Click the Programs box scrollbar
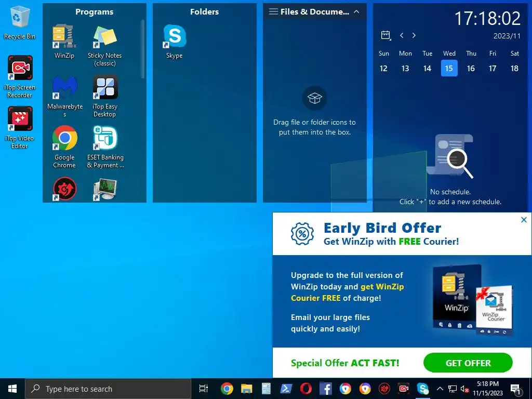This screenshot has height=399, width=532. (x=143, y=48)
